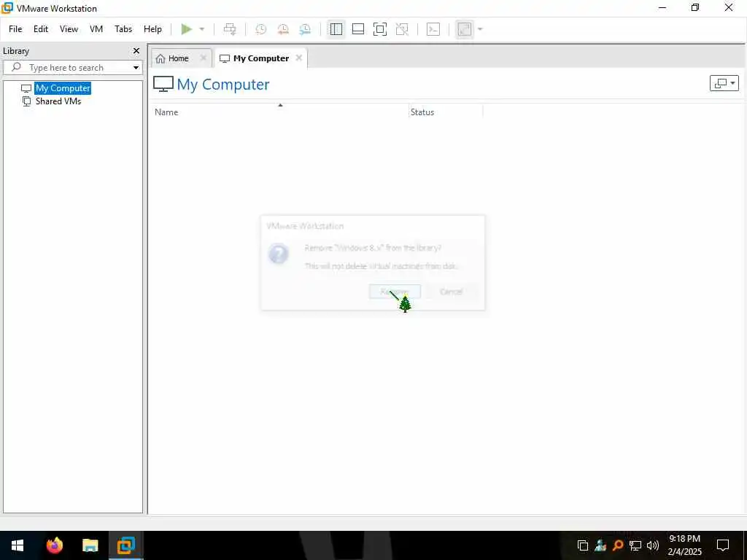Expand the stretch display dropdown arrow

480,29
